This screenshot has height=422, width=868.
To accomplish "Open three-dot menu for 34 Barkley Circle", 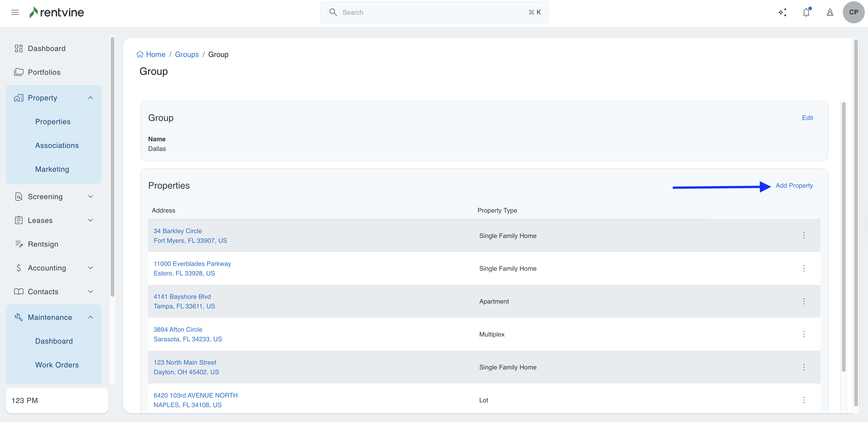I will pos(804,235).
